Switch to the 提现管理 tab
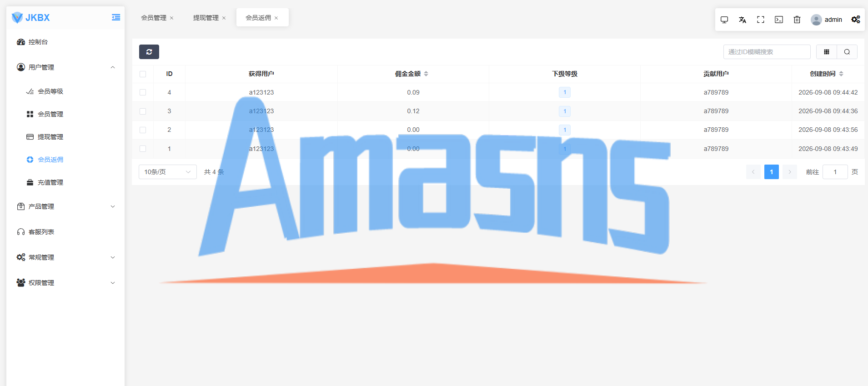 [206, 18]
